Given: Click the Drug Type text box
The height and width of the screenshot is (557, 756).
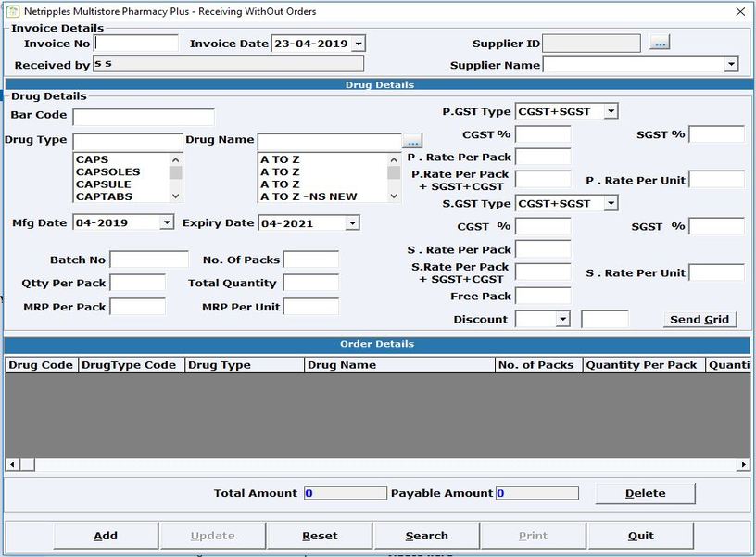Looking at the screenshot, I should coord(128,142).
